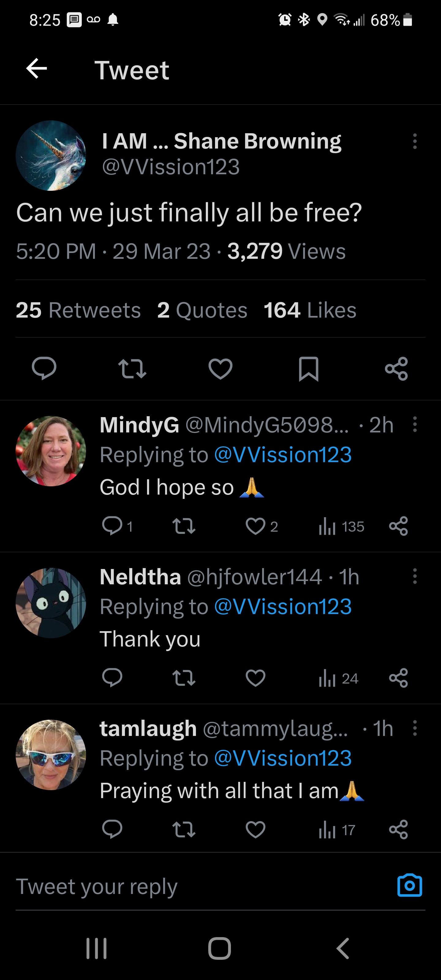Tap the back arrow beside Tweet header
The image size is (441, 980).
[36, 69]
